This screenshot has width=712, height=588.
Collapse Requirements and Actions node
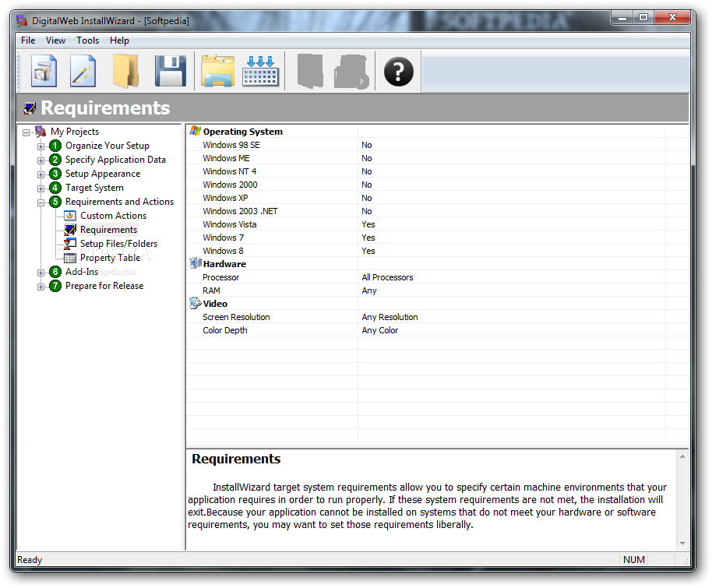pos(41,203)
